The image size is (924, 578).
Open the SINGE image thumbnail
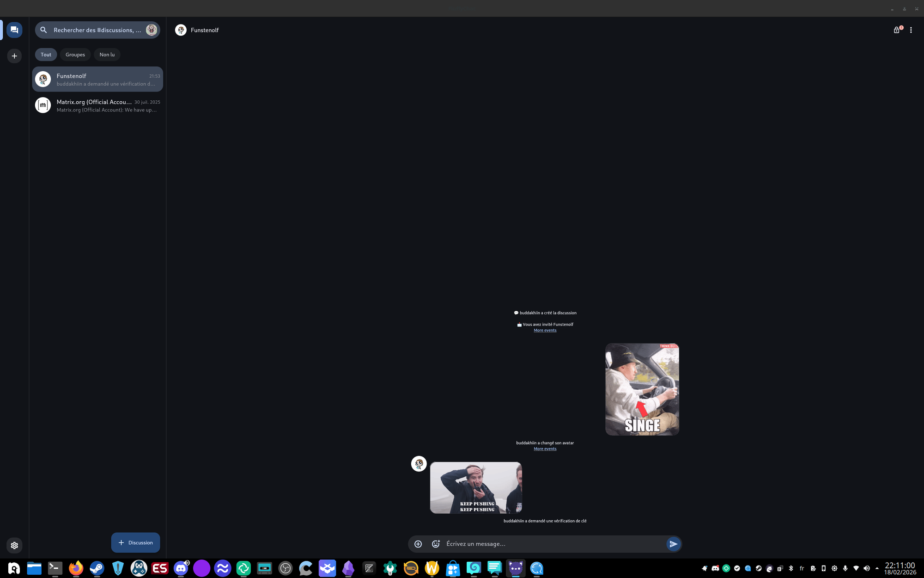coord(642,389)
